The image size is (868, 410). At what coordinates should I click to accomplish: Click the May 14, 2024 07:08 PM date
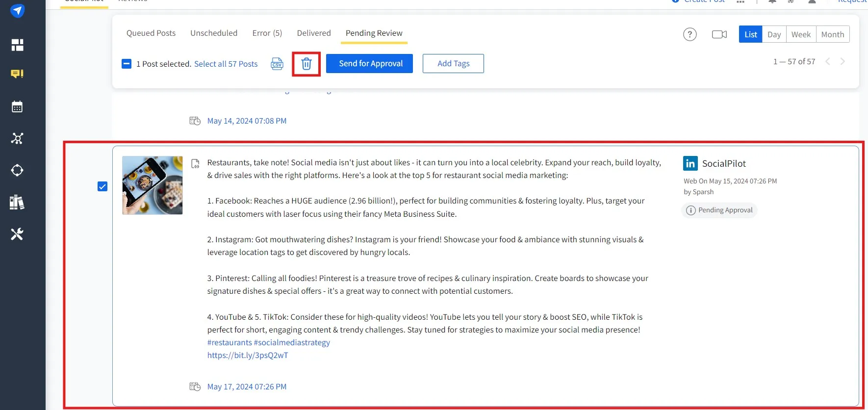pyautogui.click(x=247, y=121)
